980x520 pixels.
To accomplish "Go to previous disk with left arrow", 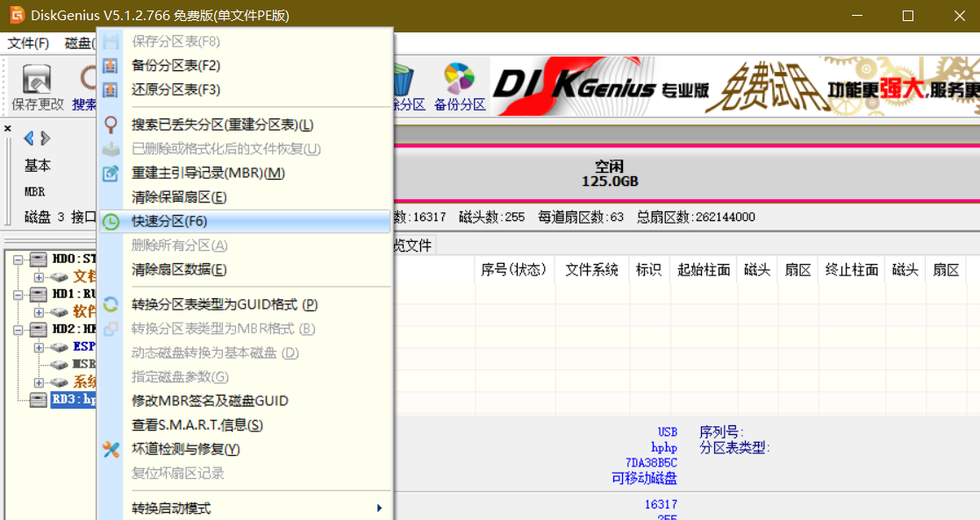I will [29, 138].
